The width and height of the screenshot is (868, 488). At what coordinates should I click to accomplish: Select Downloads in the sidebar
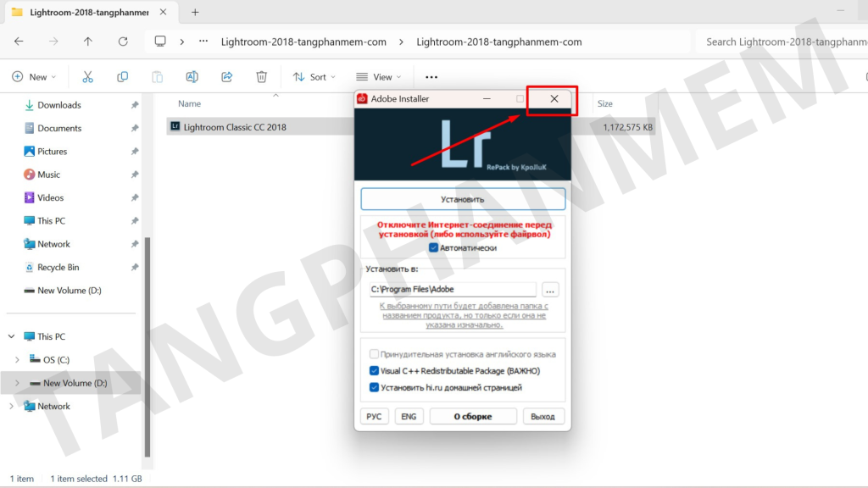click(58, 105)
